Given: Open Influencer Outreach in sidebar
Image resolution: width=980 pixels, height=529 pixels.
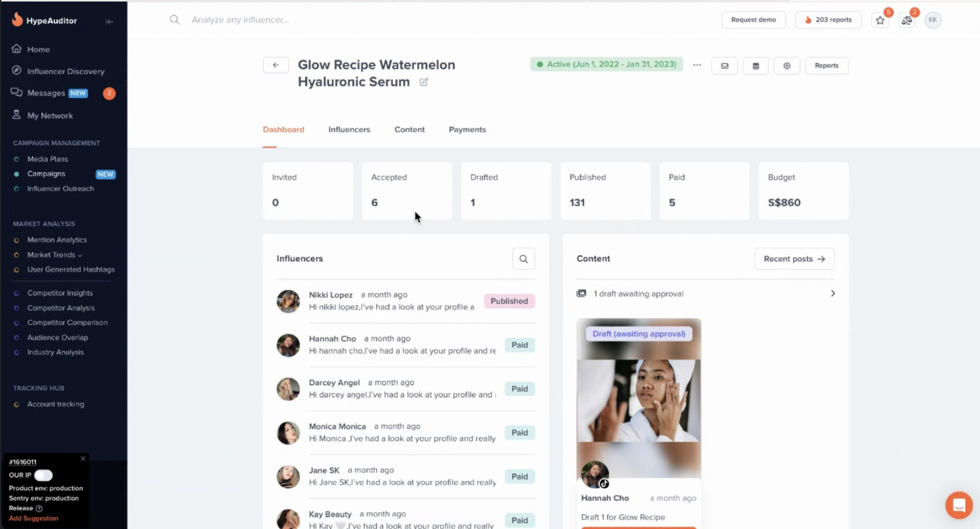Looking at the screenshot, I should (61, 189).
